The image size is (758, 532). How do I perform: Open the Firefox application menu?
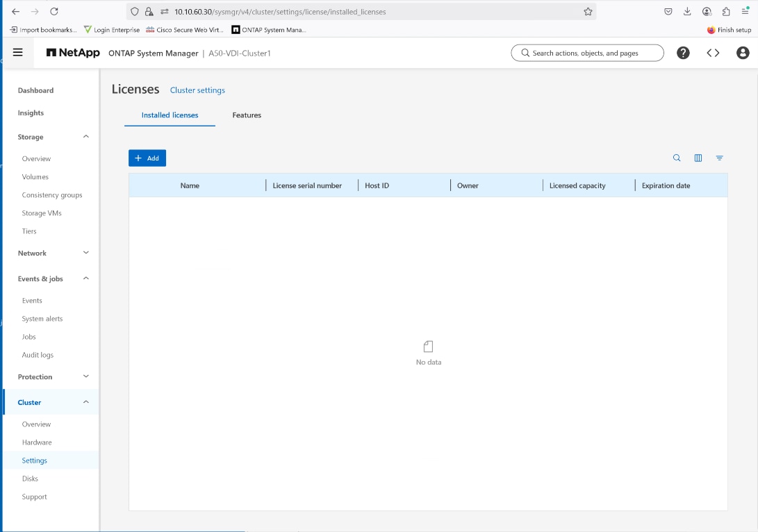point(745,12)
